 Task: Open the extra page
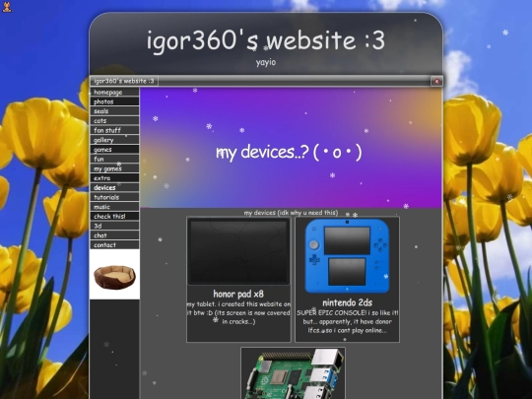(x=114, y=177)
